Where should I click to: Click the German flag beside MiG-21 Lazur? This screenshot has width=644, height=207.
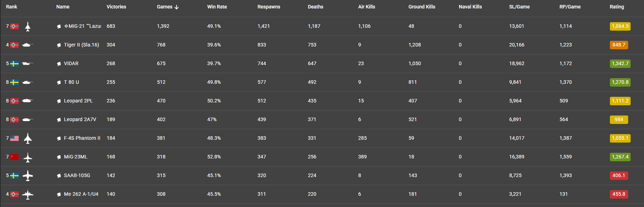(14, 26)
